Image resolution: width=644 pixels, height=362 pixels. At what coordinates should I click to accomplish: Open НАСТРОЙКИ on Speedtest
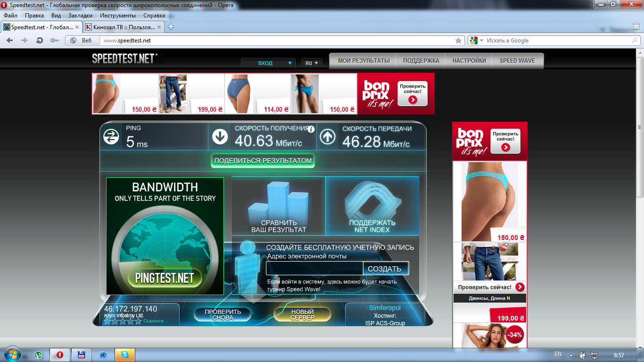tap(469, 61)
